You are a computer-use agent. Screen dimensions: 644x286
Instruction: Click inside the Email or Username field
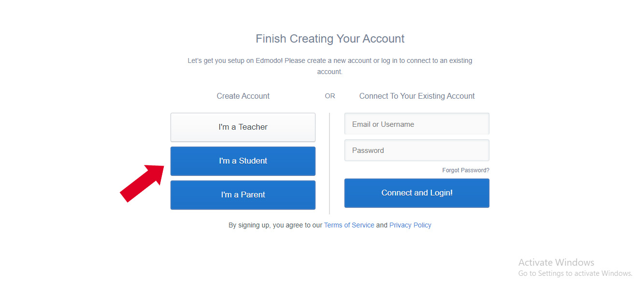pyautogui.click(x=416, y=123)
